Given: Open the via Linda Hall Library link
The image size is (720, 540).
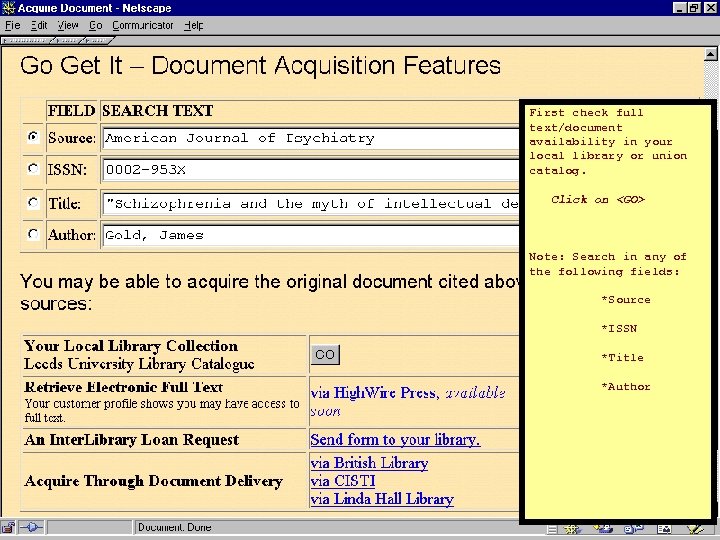Looking at the screenshot, I should [382, 499].
